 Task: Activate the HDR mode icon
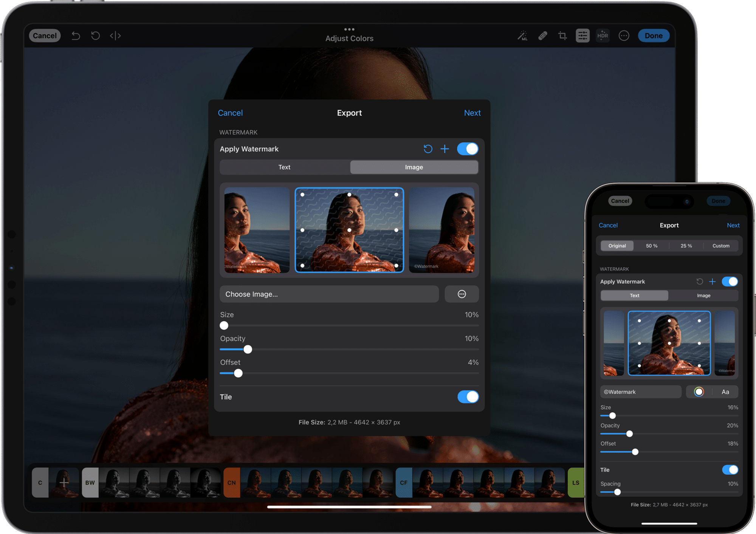(x=603, y=36)
